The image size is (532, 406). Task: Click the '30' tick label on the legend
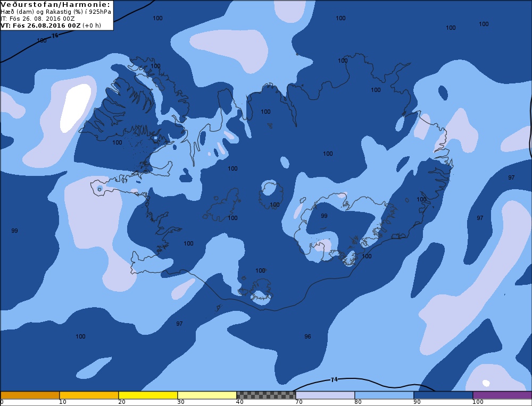pos(181,402)
